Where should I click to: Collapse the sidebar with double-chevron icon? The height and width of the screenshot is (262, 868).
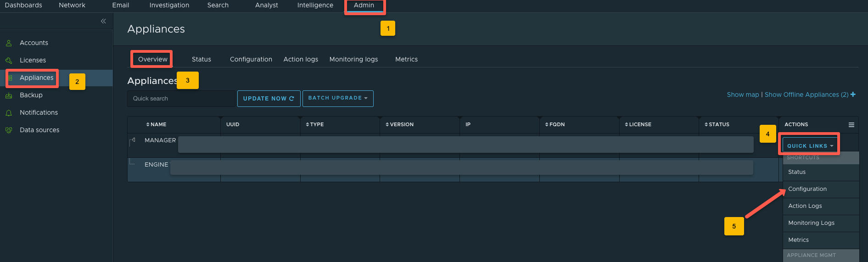pyautogui.click(x=103, y=21)
